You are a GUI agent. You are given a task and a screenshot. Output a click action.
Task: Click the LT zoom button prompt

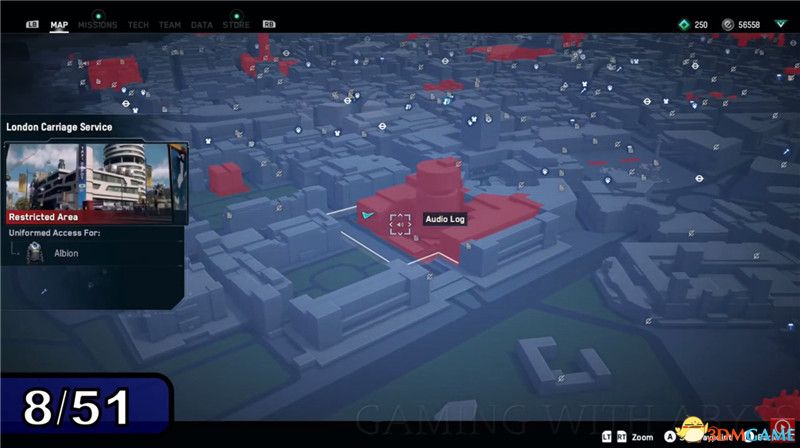(x=607, y=437)
